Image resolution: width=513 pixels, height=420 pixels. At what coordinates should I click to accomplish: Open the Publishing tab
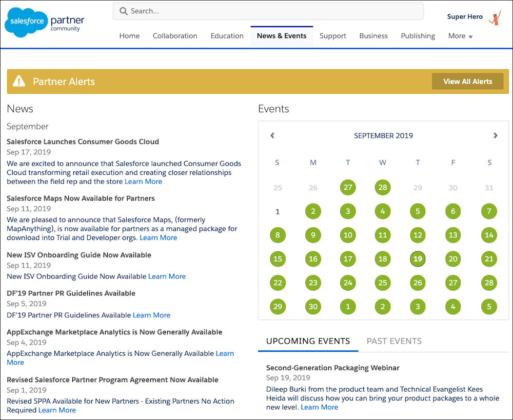coord(418,36)
